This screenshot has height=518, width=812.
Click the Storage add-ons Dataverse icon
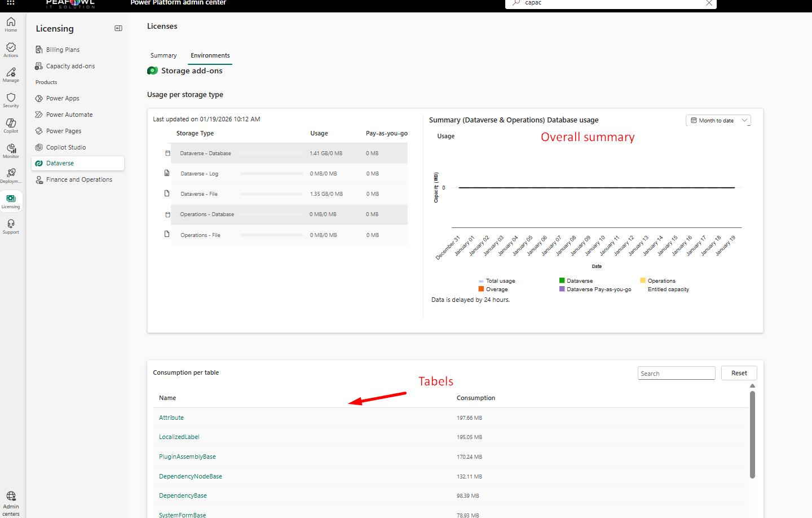click(x=152, y=71)
